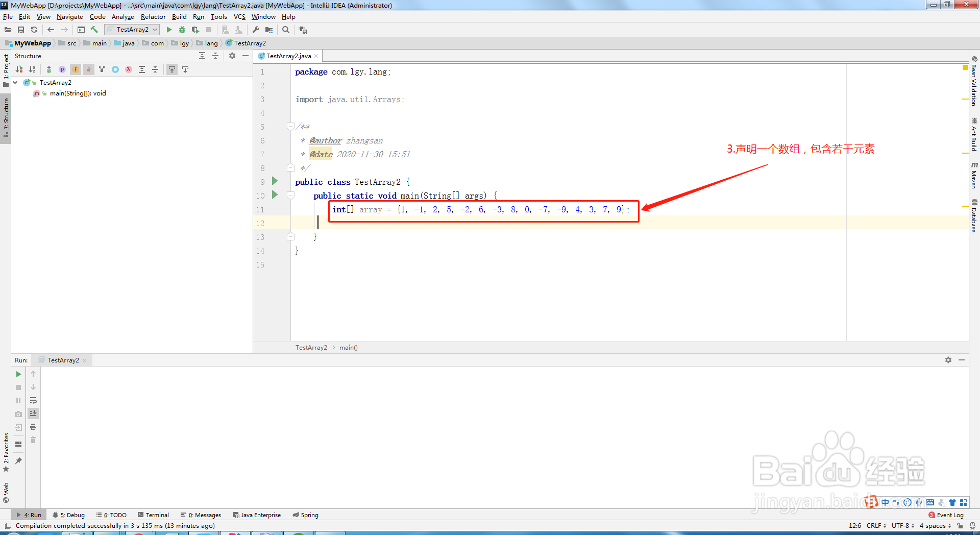
Task: Toggle Show Lambdas filter
Action: pos(129,69)
